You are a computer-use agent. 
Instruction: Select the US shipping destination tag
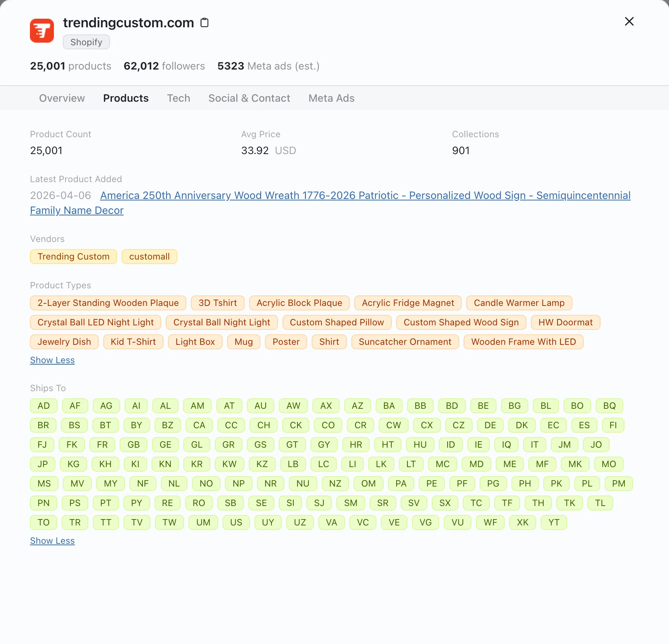[x=236, y=522]
